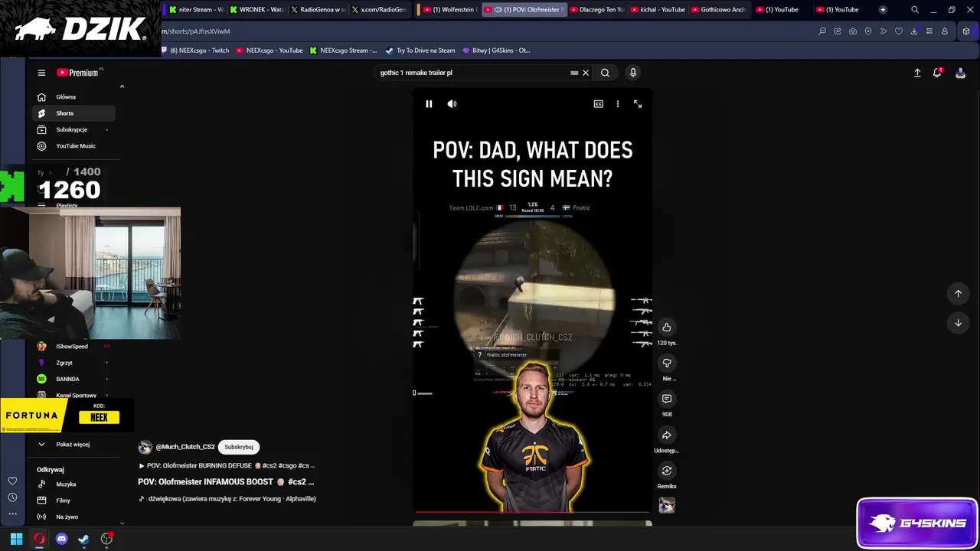980x551 pixels.
Task: Switch to the RadioGenoa browser tab
Action: tap(318, 10)
